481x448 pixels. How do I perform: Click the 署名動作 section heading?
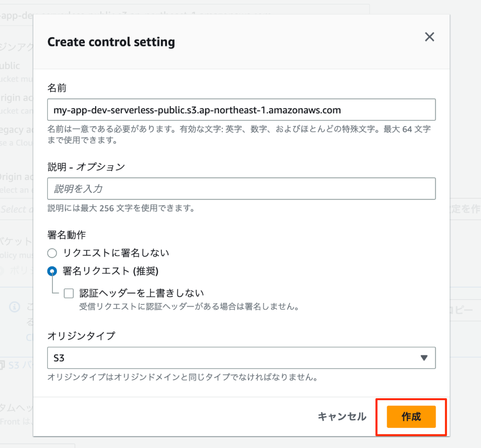pos(67,235)
